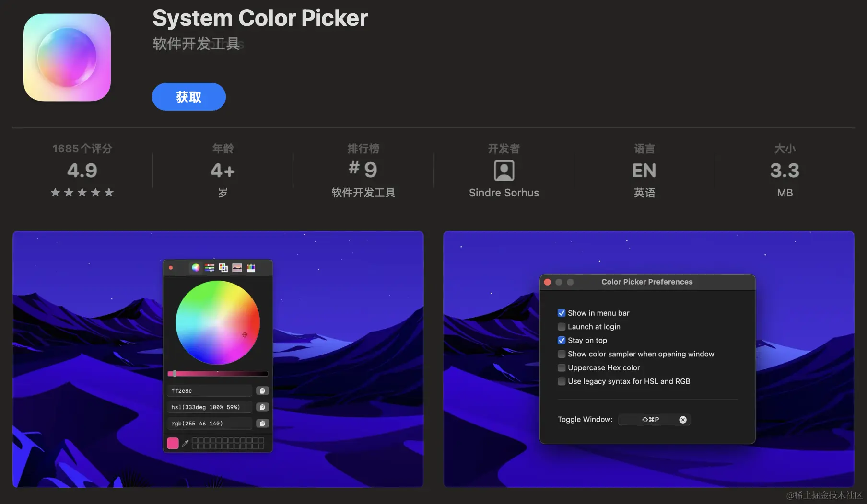Image resolution: width=867 pixels, height=504 pixels.
Task: Clear the Toggle Window shortcut
Action: pyautogui.click(x=683, y=420)
